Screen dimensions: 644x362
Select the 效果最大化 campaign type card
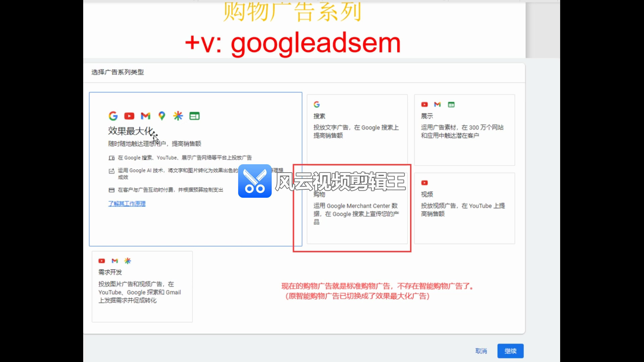pos(196,169)
